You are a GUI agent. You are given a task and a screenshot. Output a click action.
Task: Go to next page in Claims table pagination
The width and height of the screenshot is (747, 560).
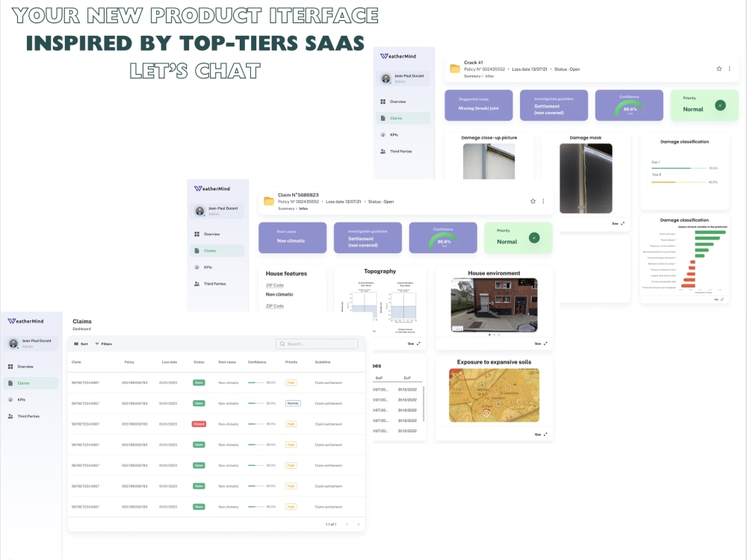coord(359,524)
